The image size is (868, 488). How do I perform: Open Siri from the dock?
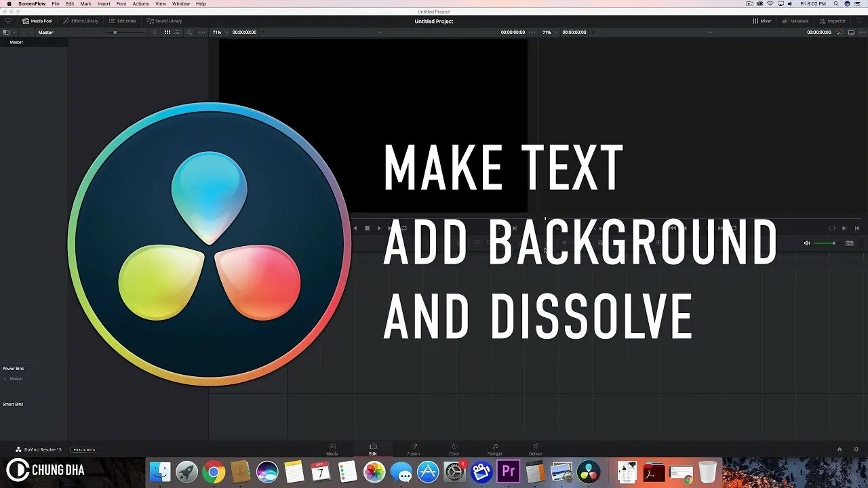267,471
